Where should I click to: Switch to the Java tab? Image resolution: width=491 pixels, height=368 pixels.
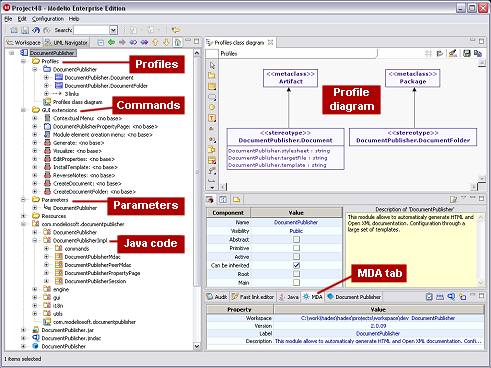(x=289, y=297)
